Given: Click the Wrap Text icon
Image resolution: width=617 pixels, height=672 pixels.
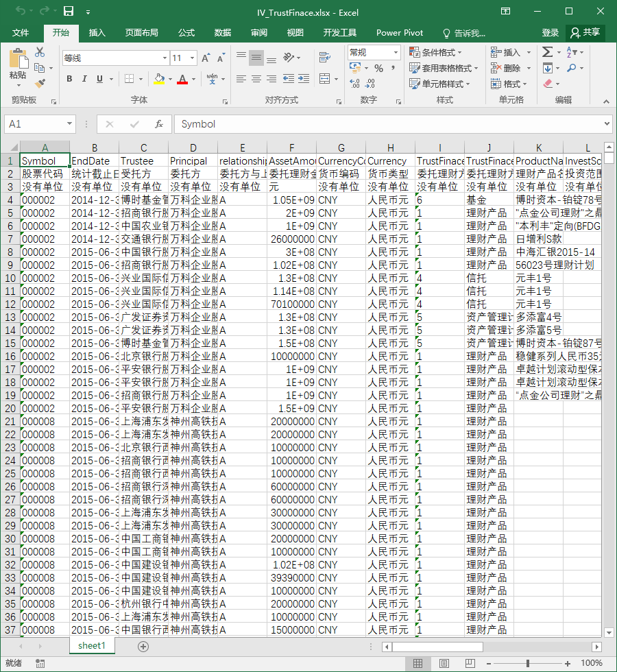Looking at the screenshot, I should 325,58.
